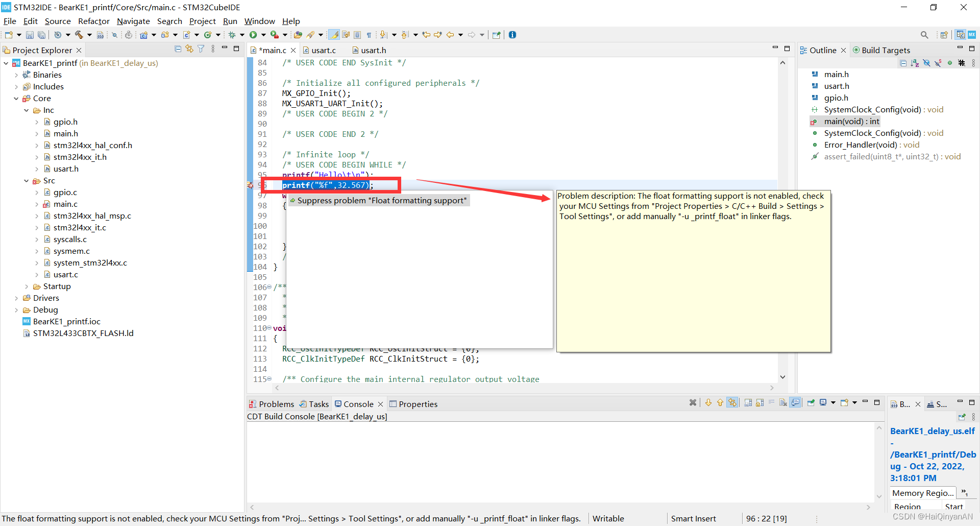Switch to the C/C++ perspective icon
The image size is (980, 526).
(961, 35)
